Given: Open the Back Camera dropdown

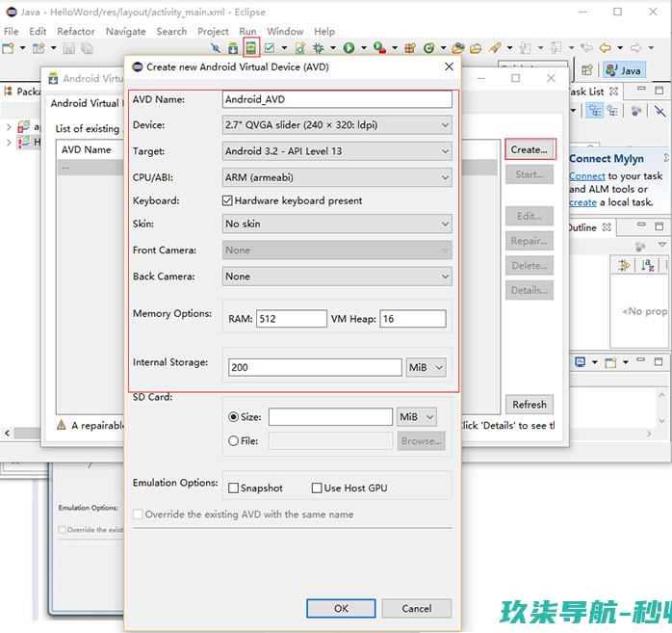Looking at the screenshot, I should pyautogui.click(x=337, y=277).
